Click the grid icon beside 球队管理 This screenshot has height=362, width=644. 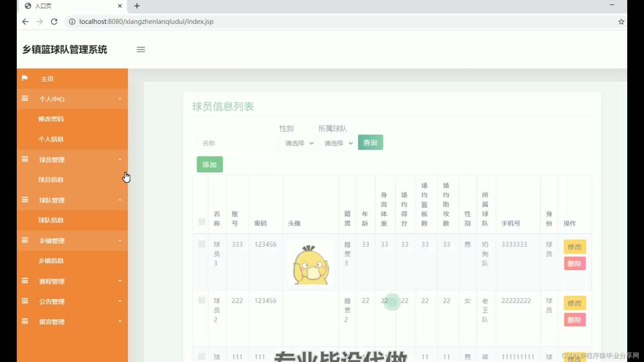(x=25, y=200)
